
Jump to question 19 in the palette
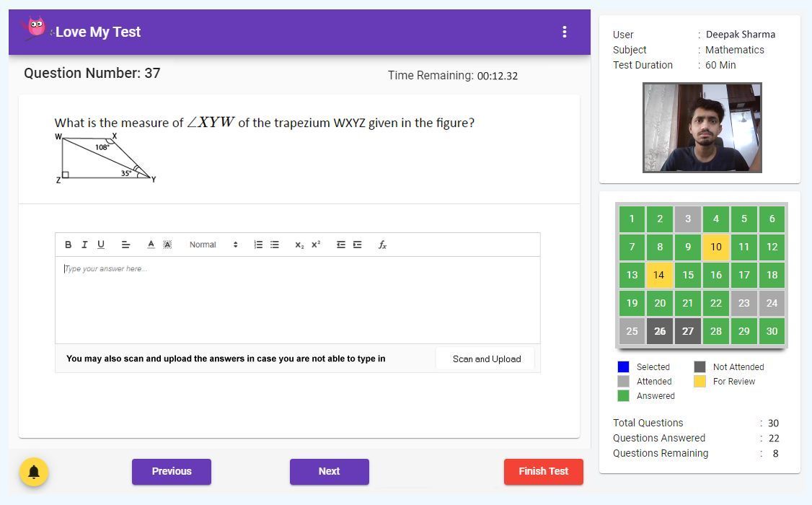point(632,303)
